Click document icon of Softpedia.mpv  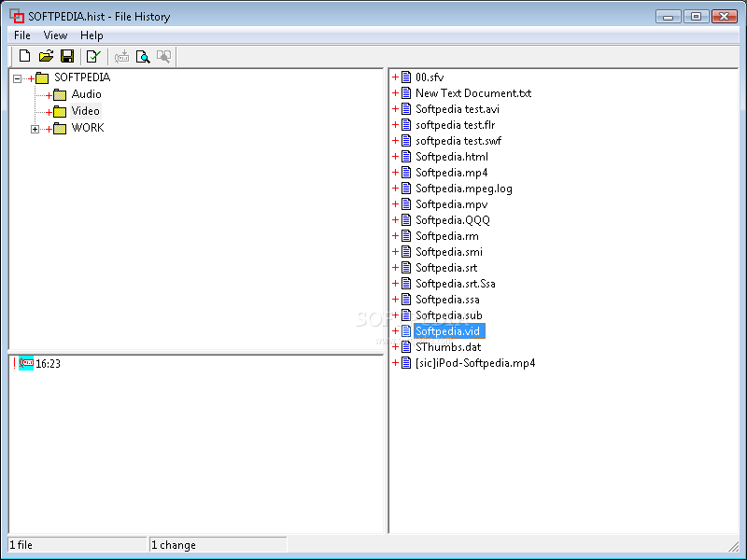pyautogui.click(x=406, y=204)
